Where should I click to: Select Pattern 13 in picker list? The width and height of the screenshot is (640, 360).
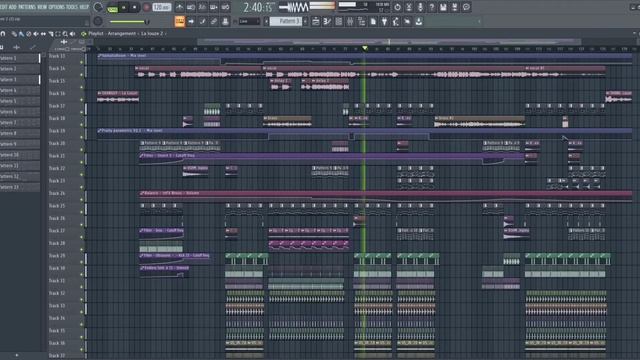[x=20, y=187]
